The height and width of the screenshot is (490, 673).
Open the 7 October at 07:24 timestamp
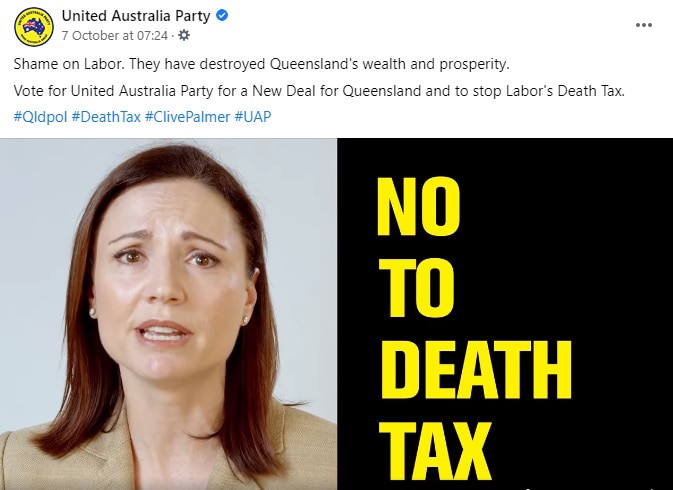114,36
